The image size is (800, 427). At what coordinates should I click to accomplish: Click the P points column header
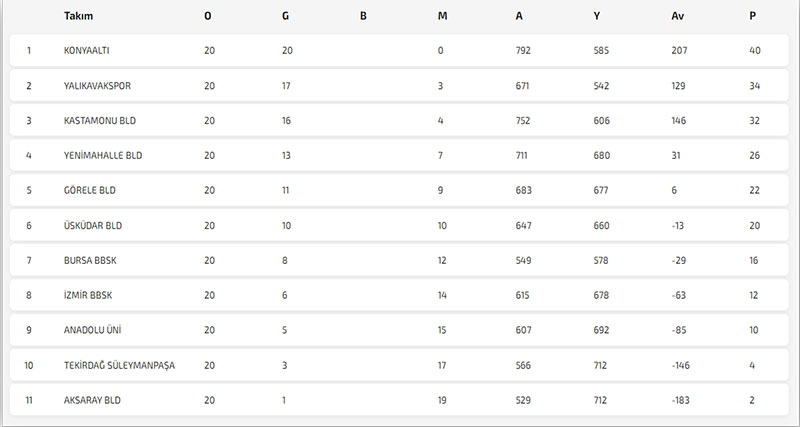[753, 16]
